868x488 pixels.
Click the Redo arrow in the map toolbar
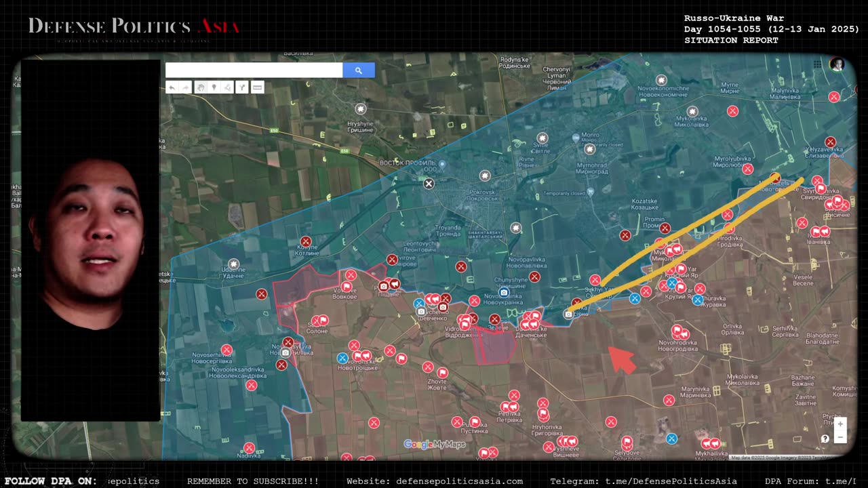[185, 87]
